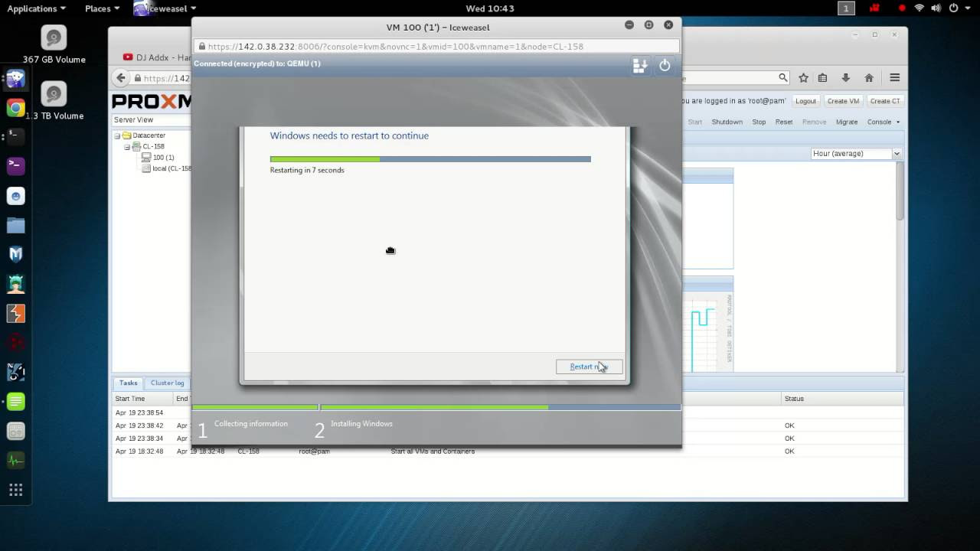Open the dark red round dock icon
This screenshot has height=551, width=980.
pyautogui.click(x=15, y=343)
